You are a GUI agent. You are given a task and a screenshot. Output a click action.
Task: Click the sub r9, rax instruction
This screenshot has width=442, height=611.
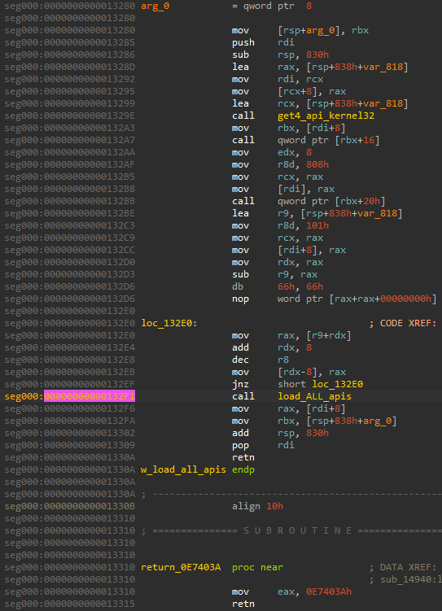coord(274,274)
